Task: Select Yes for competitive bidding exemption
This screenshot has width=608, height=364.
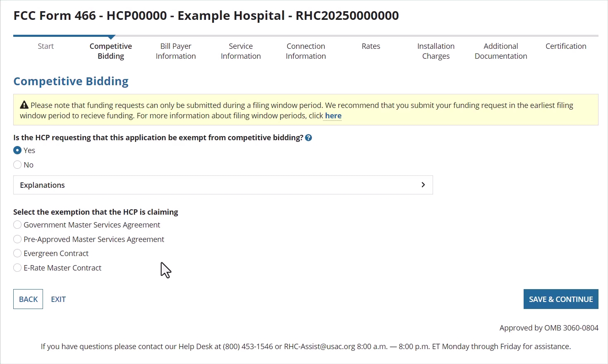Action: click(x=17, y=150)
